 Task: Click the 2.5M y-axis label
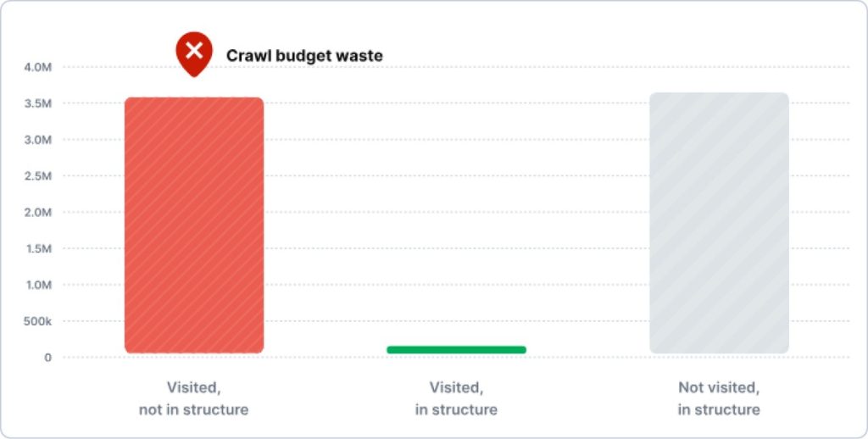[x=37, y=176]
